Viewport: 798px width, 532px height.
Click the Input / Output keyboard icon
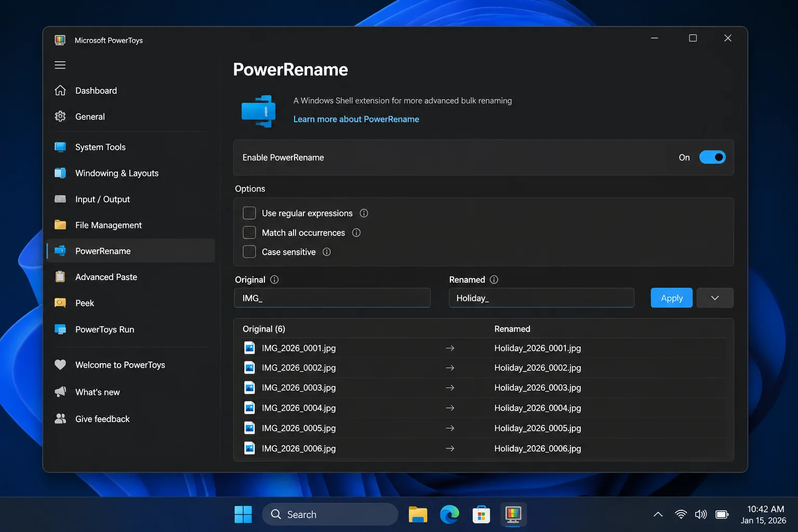pos(60,199)
